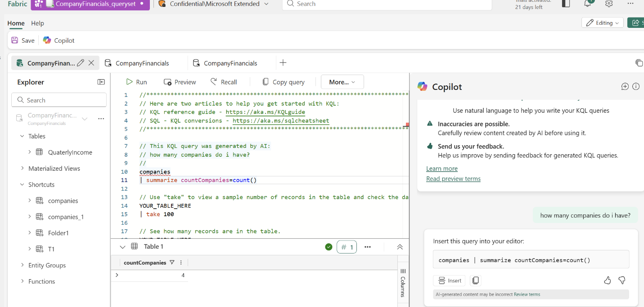Insert the Copilot query into the editor
Screen dimensions: 644x307
(x=450, y=280)
